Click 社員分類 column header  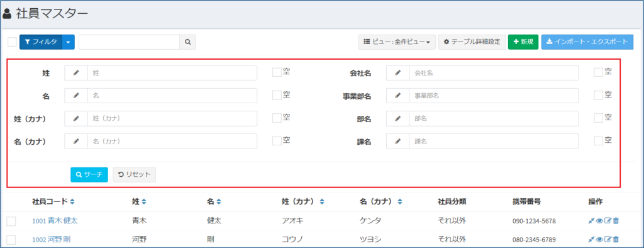tap(452, 201)
